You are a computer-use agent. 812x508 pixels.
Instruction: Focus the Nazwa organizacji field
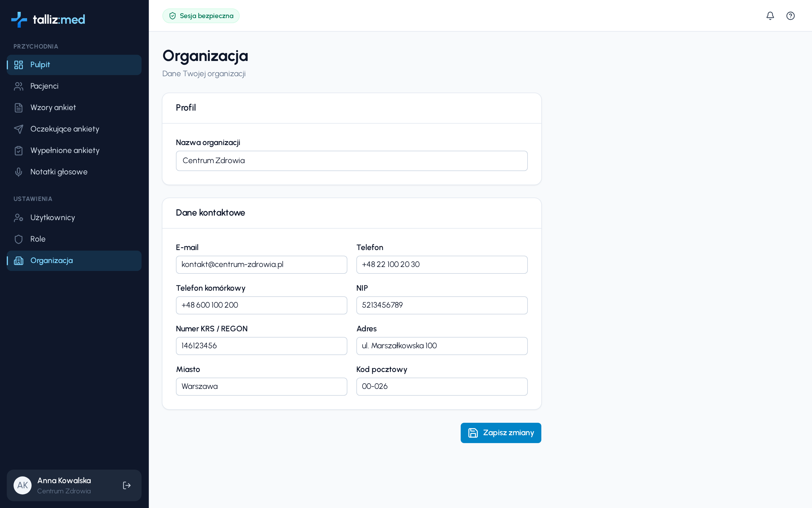(x=352, y=161)
